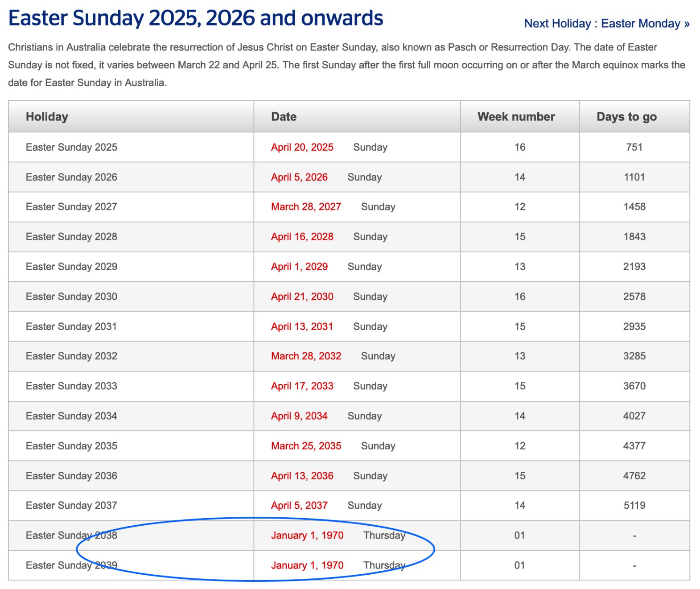Open the April 21, 2030 date link
Image resolution: width=700 pixels, height=589 pixels.
[x=302, y=296]
